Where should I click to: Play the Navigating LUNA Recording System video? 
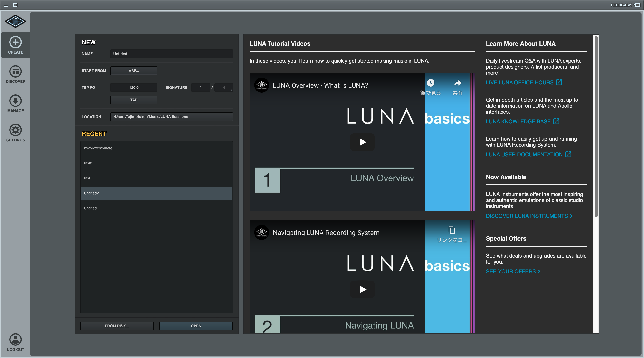point(362,289)
